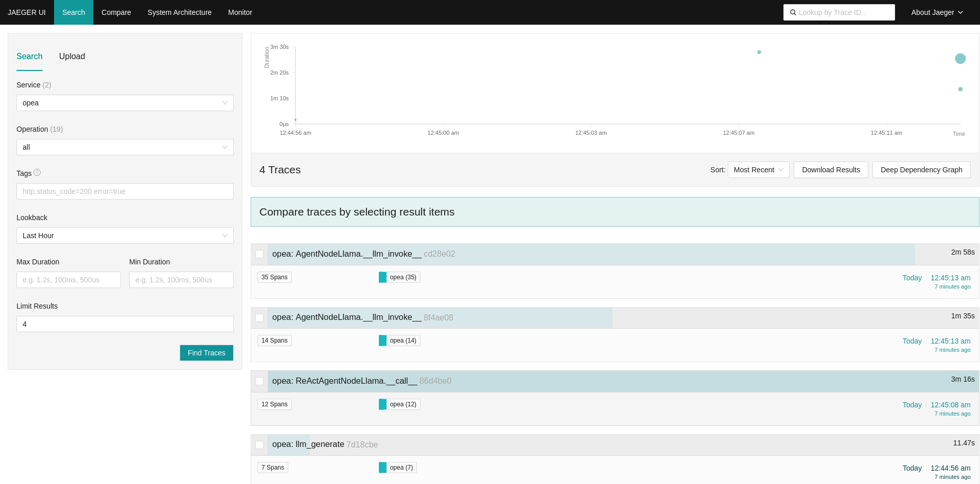980x484 pixels.
Task: Open the Sort dropdown set to Most Recent
Action: pos(758,170)
